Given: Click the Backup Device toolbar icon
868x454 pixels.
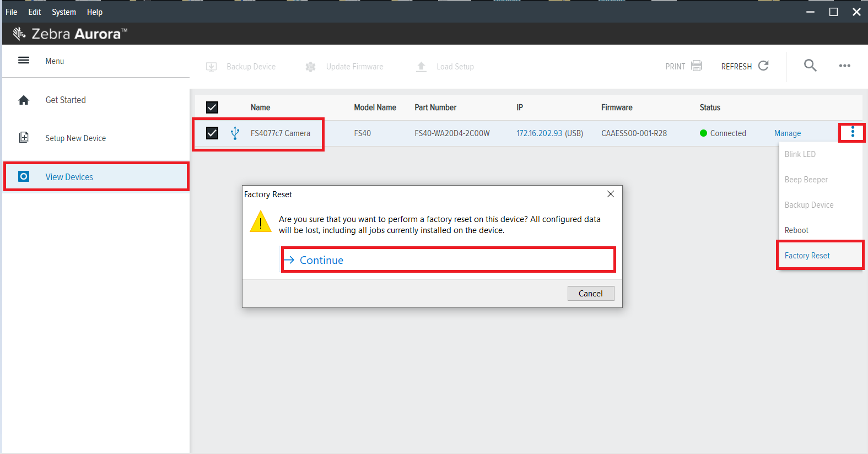Looking at the screenshot, I should [x=212, y=67].
